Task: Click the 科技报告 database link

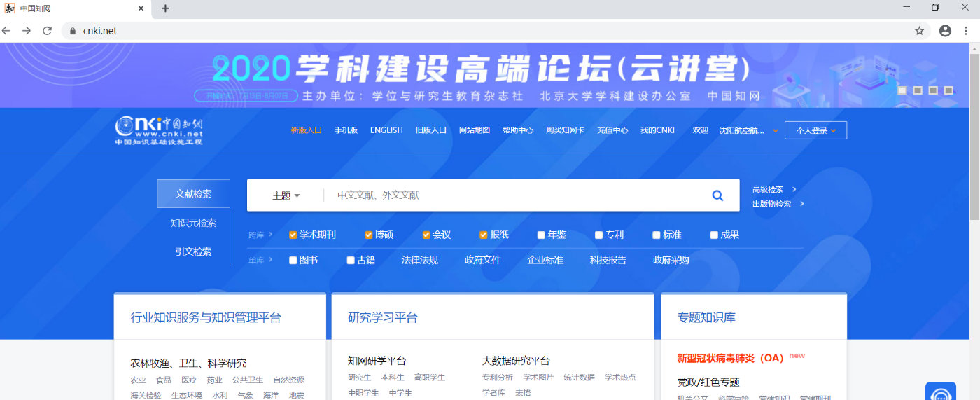Action: coord(608,260)
